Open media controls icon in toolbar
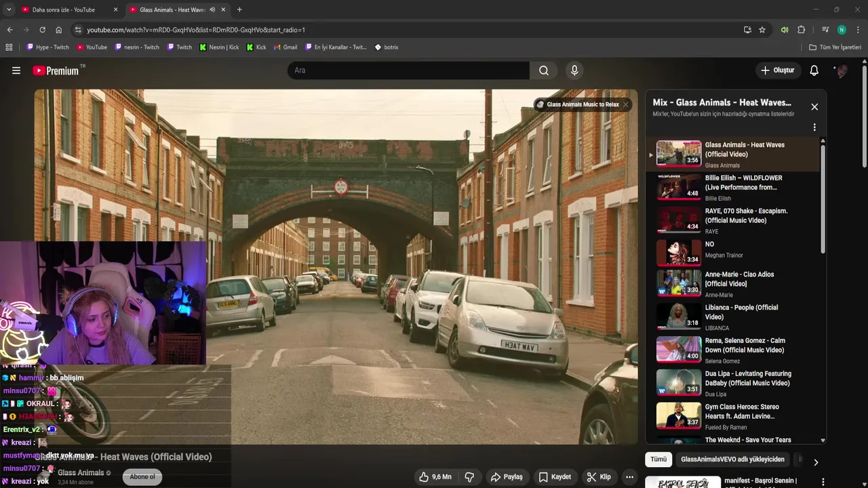This screenshot has width=868, height=488. click(x=825, y=30)
